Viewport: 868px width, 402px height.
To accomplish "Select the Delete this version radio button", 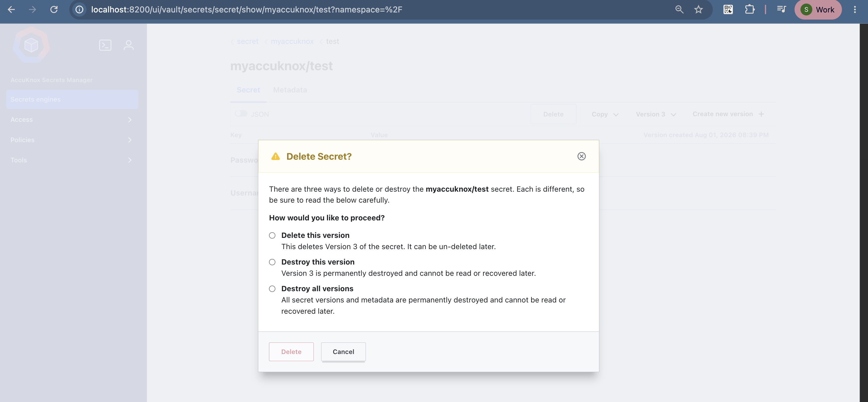I will tap(272, 236).
